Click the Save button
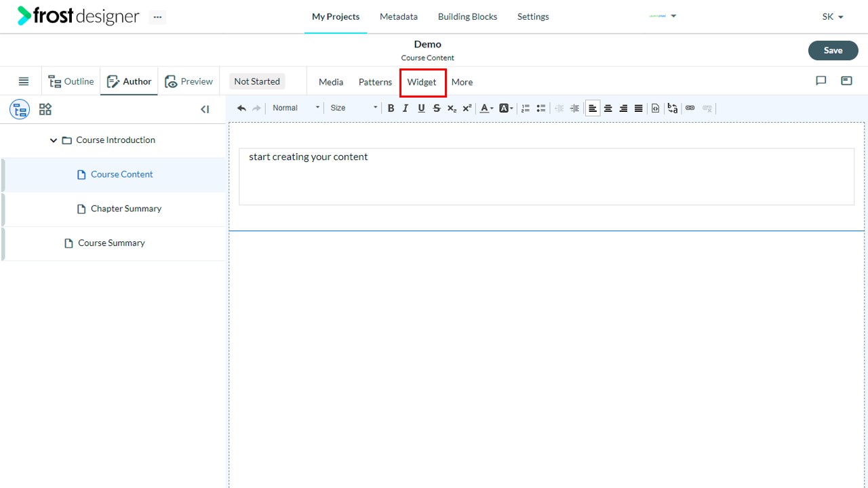Viewport: 868px width, 488px height. pyautogui.click(x=833, y=50)
